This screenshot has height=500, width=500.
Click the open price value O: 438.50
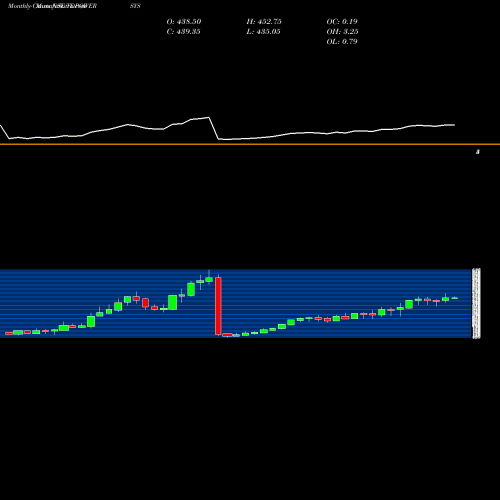[184, 22]
